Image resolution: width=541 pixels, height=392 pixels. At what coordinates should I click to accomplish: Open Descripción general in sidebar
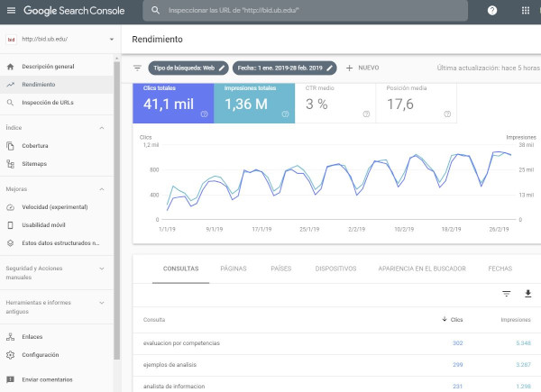point(57,67)
